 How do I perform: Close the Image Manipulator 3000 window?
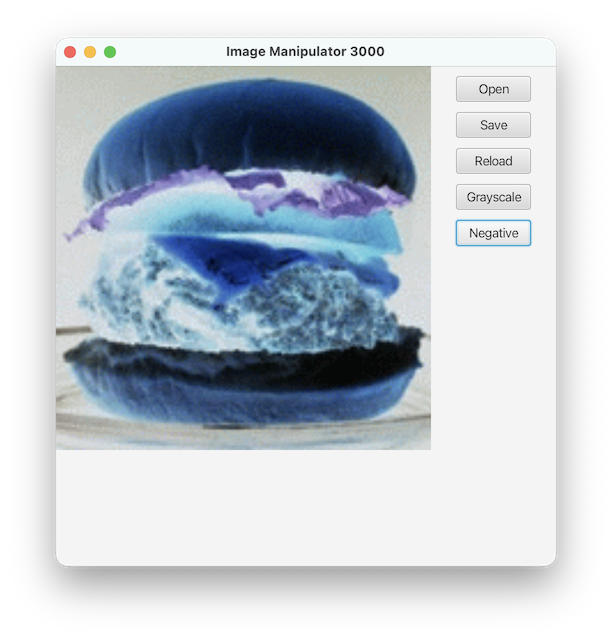pos(70,52)
